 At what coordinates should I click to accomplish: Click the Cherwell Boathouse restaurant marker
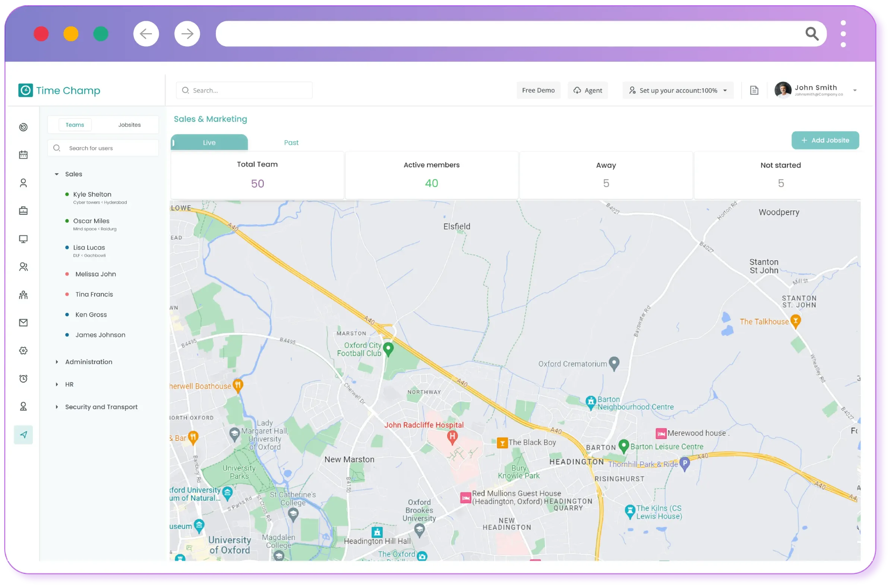238,386
